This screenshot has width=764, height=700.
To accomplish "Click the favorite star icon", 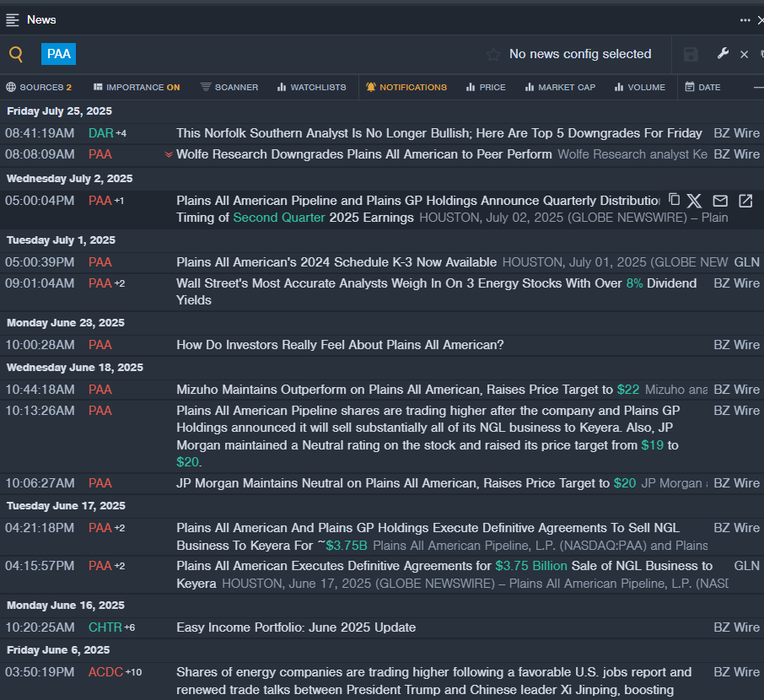I will click(x=493, y=54).
